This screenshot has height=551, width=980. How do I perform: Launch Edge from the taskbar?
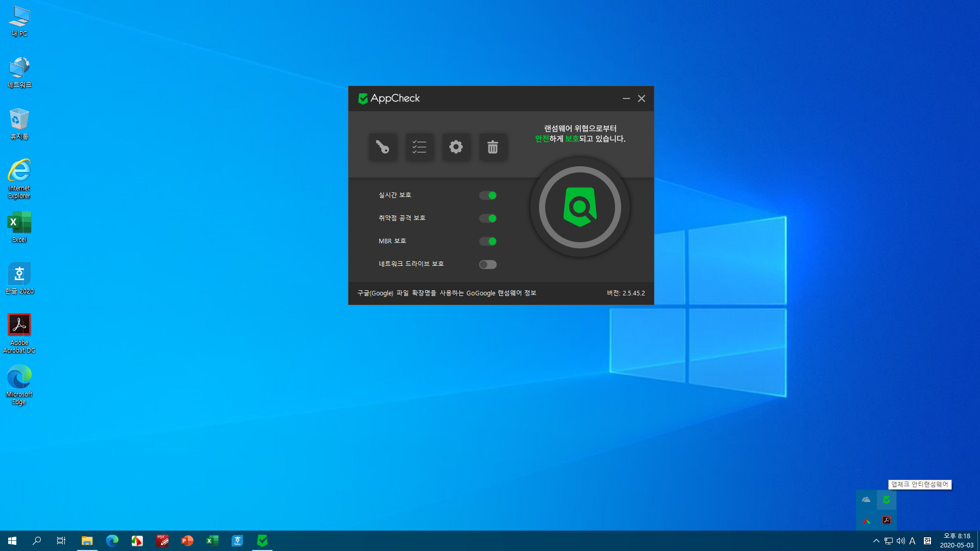(x=112, y=541)
